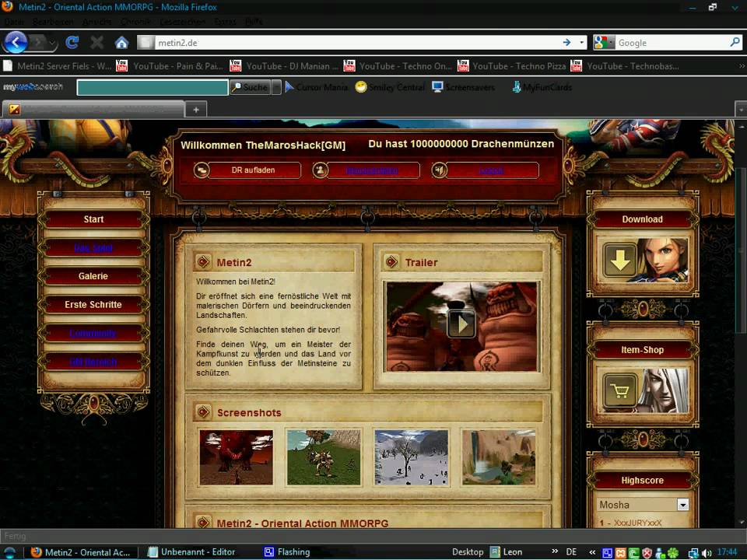Click the red shield icon in system tray

[x=647, y=553]
